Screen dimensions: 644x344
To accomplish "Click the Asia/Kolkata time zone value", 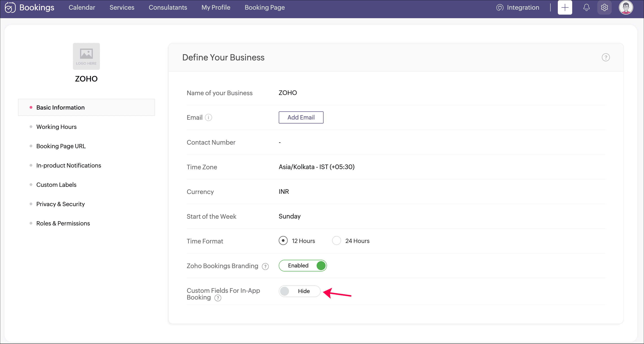I will [x=317, y=167].
